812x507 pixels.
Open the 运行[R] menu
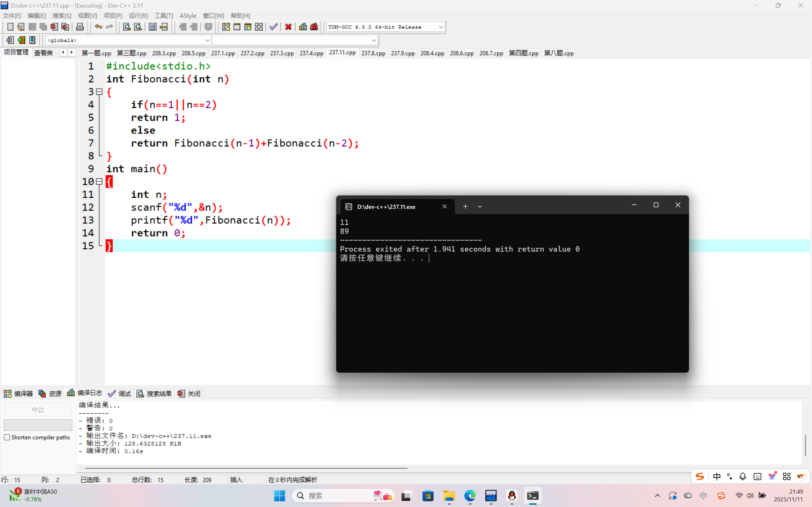[x=138, y=16]
